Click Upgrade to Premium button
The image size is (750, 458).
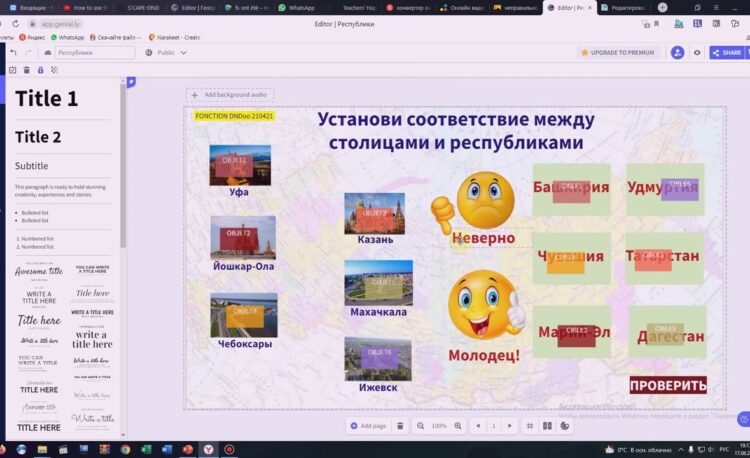coord(619,52)
